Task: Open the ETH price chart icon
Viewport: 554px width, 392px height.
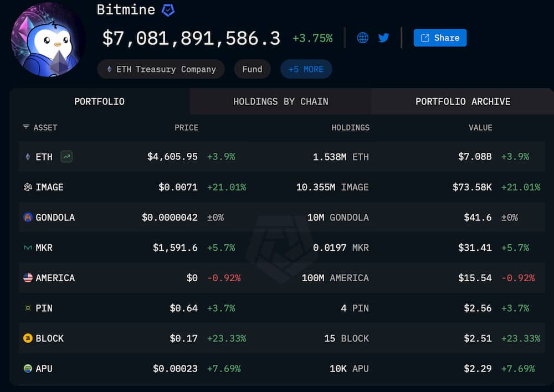Action: 66,157
